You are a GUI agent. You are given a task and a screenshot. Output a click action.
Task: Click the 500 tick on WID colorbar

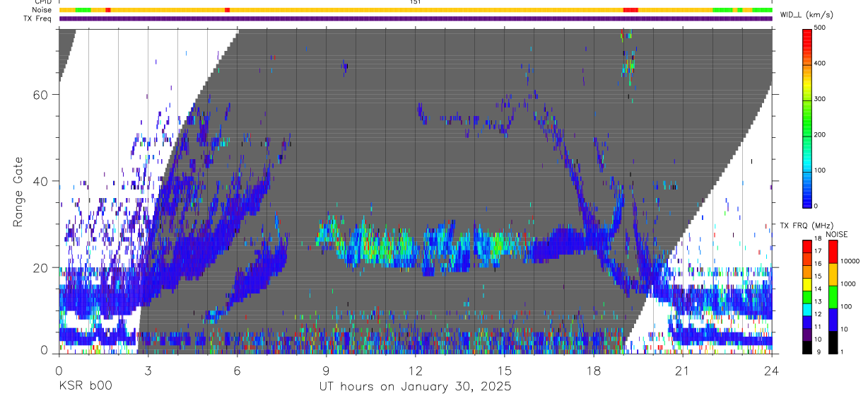pos(821,28)
